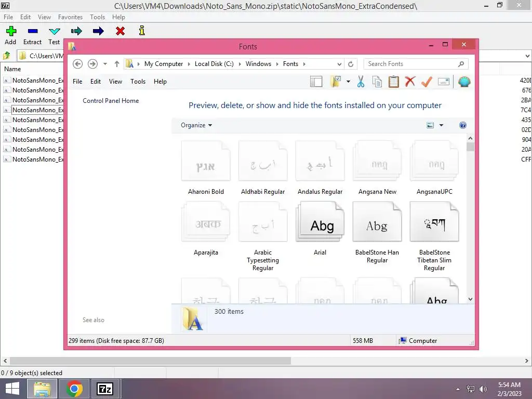Open the Organize dropdown menu
532x399 pixels.
[196, 125]
